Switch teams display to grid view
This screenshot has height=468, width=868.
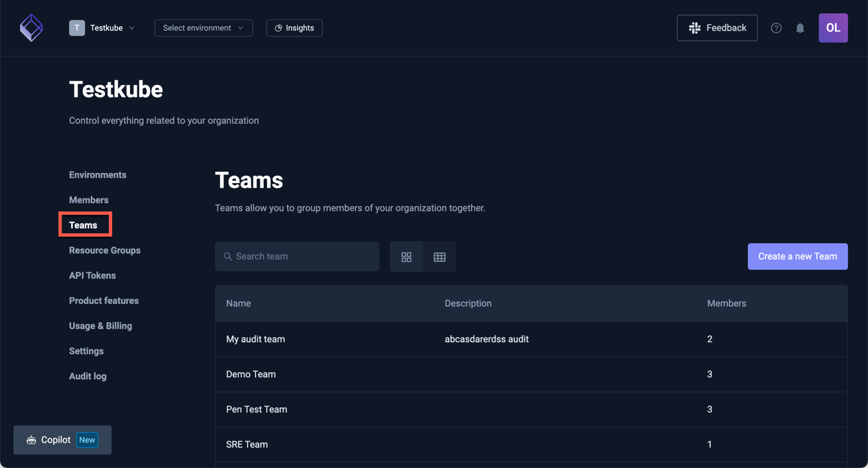406,257
